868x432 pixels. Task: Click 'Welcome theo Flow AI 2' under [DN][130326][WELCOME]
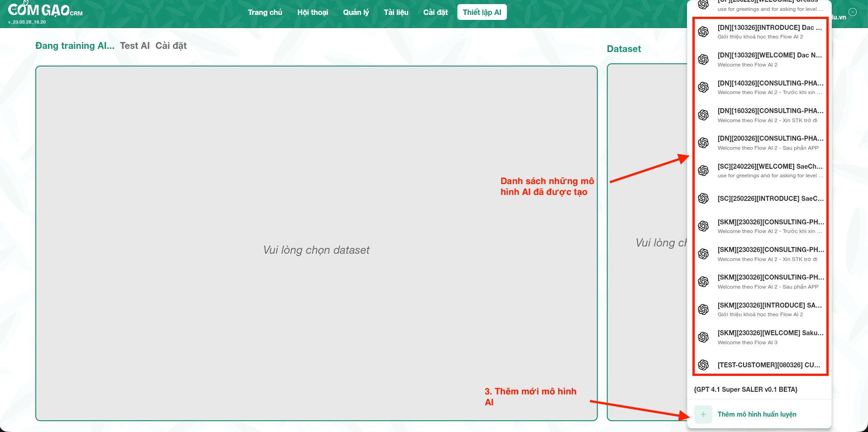(747, 65)
